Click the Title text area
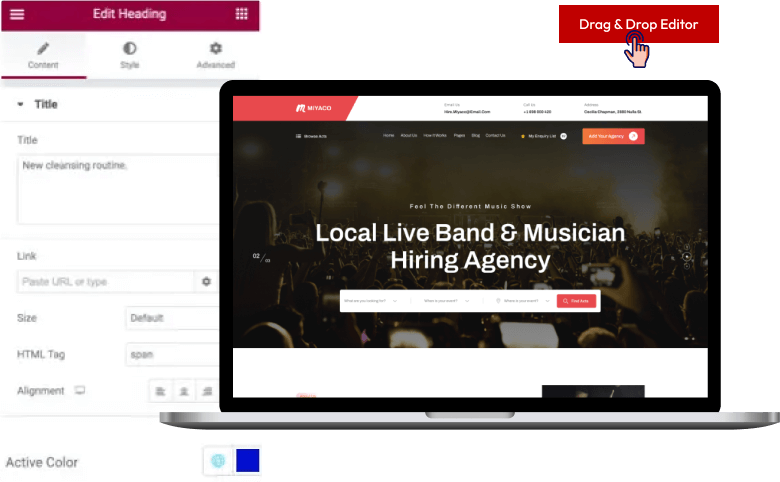 click(118, 188)
